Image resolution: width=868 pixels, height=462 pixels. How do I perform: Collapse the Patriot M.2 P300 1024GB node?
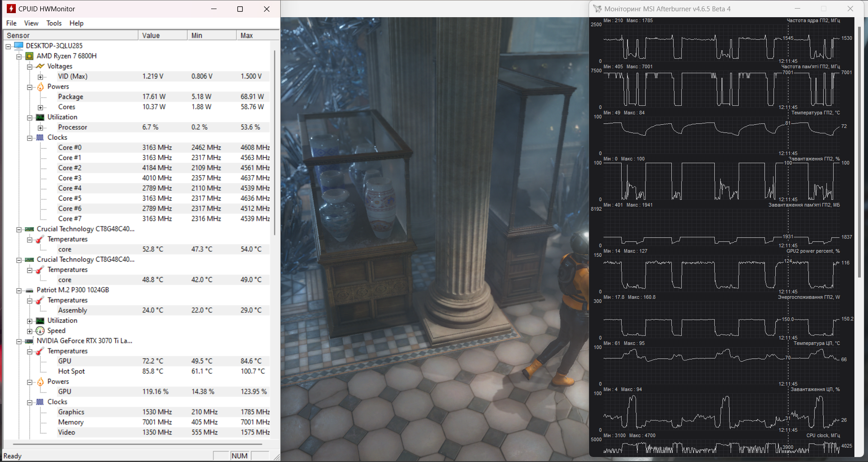[x=19, y=291]
